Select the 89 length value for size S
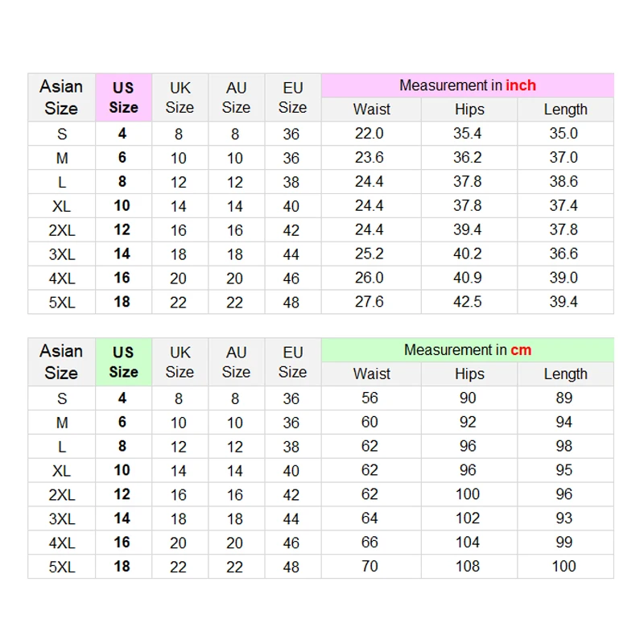 tap(566, 398)
